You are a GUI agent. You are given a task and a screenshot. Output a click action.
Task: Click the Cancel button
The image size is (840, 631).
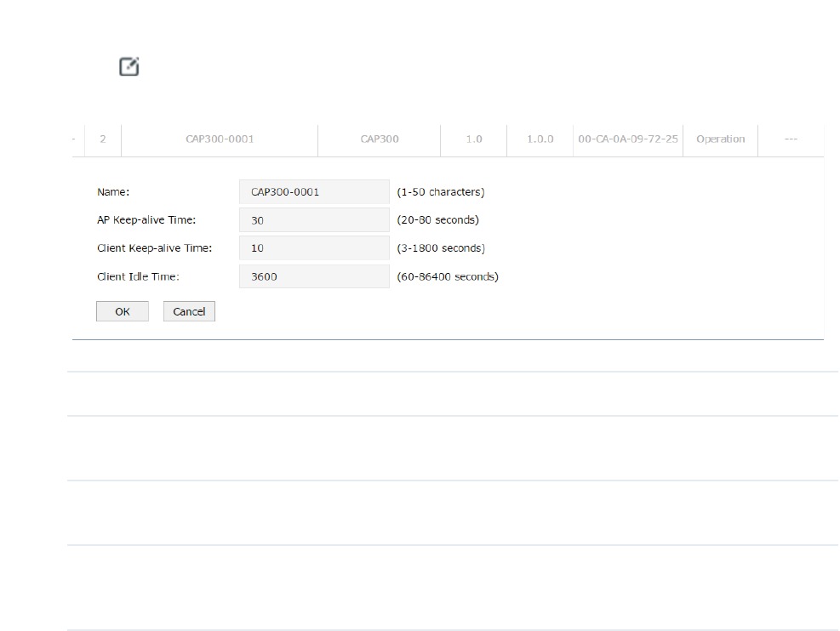pyautogui.click(x=189, y=311)
